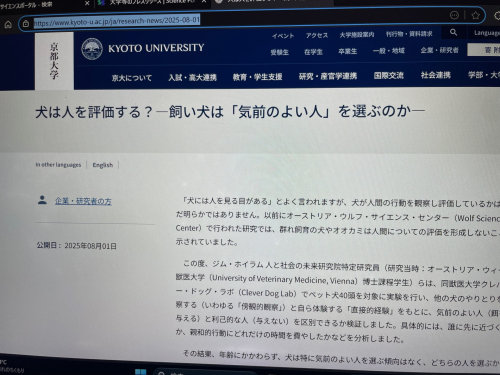Image resolution: width=500 pixels, height=375 pixels.
Task: Open the イベント link
Action: (x=283, y=36)
